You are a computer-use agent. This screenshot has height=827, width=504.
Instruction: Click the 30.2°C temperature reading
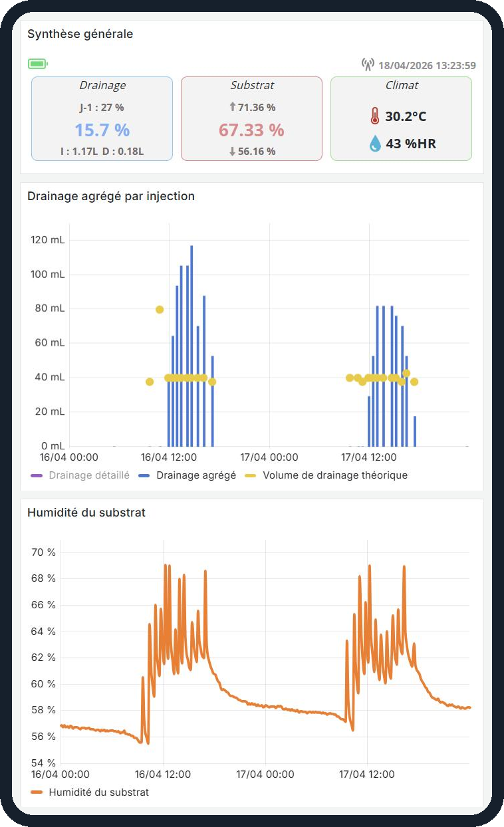pos(406,117)
